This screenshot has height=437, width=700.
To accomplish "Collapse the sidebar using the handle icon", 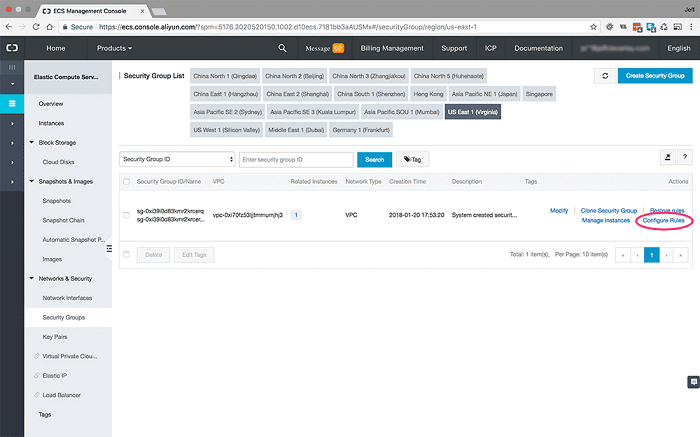I will 109,249.
